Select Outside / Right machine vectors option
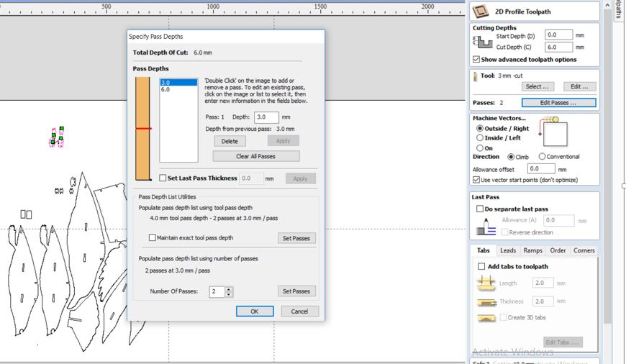 [480, 129]
